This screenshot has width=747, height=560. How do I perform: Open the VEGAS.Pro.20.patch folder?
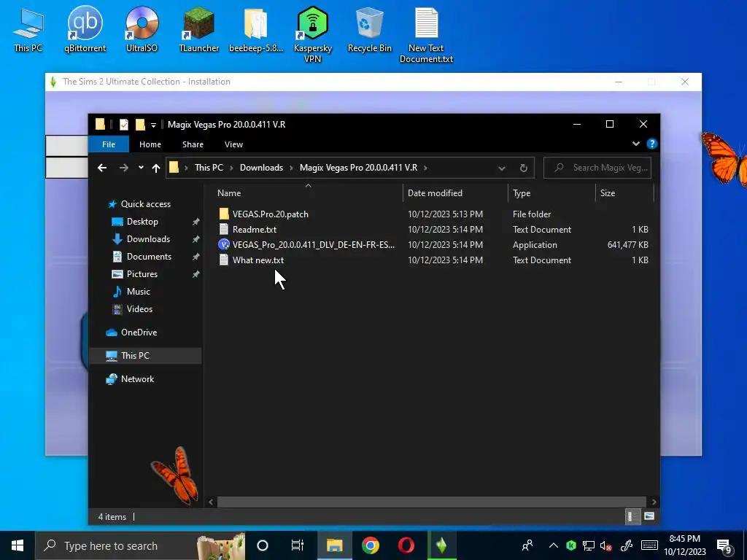pos(270,214)
